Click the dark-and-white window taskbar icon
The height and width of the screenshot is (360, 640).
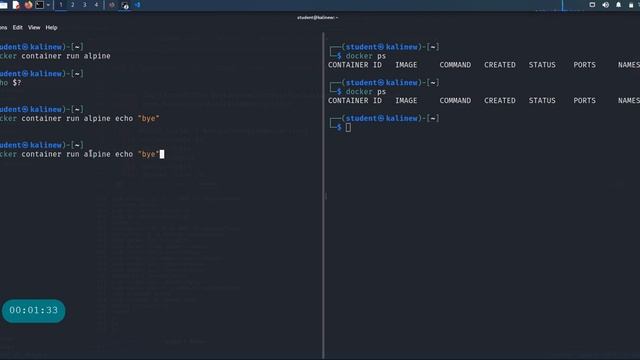(125, 5)
